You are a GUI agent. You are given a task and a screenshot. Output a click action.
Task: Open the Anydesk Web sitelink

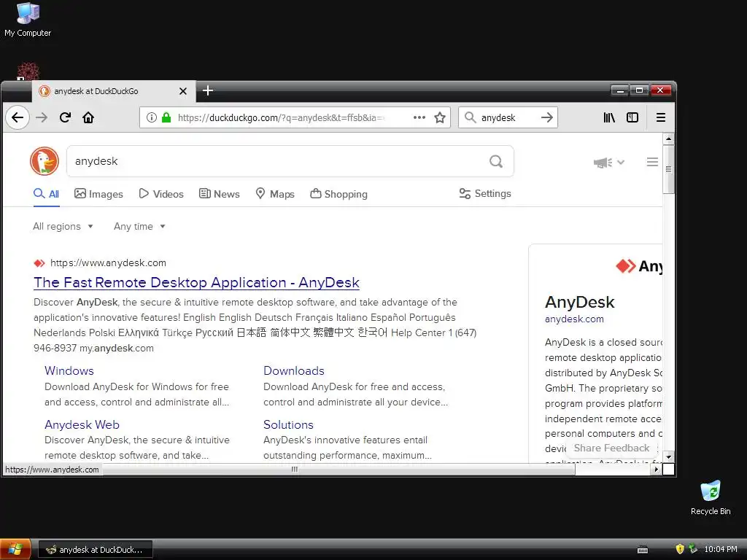82,424
